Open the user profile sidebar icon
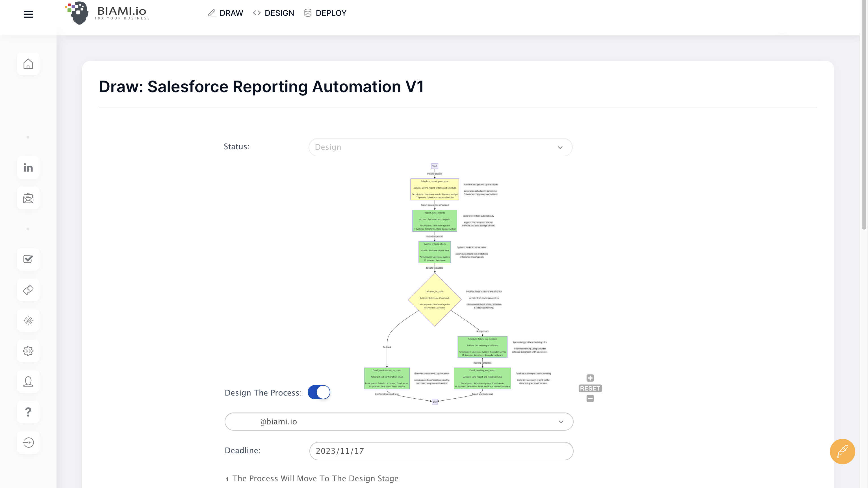This screenshot has height=488, width=868. tap(28, 381)
